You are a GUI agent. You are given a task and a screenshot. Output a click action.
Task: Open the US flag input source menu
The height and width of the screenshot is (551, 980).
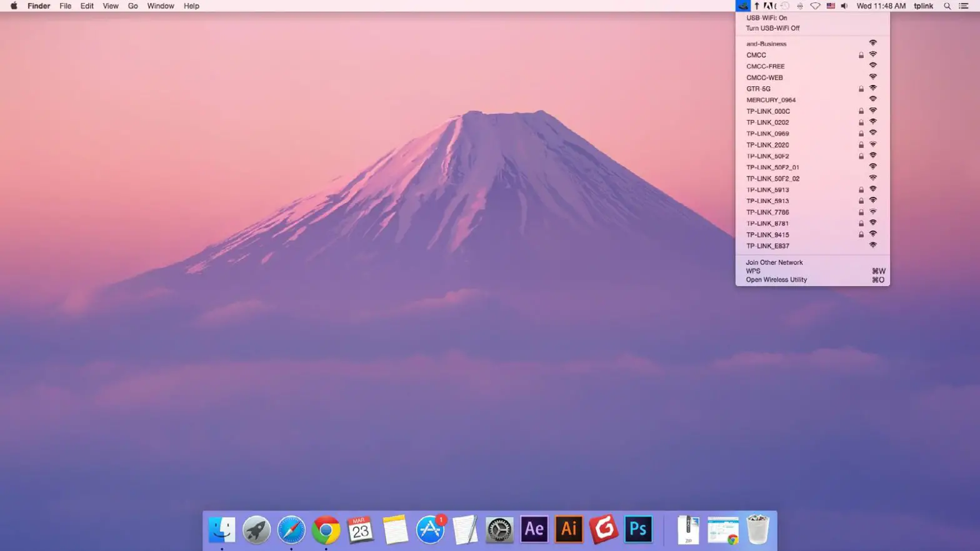pos(831,6)
